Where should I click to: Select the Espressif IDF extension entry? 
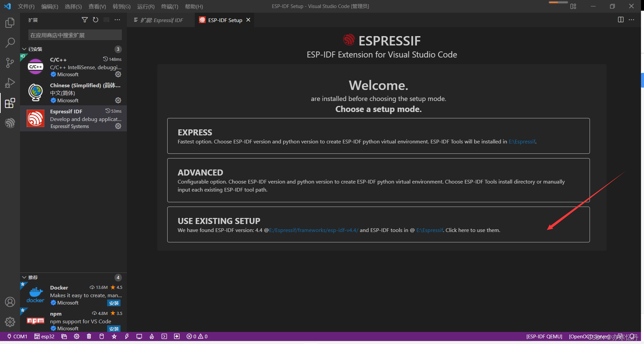[73, 118]
